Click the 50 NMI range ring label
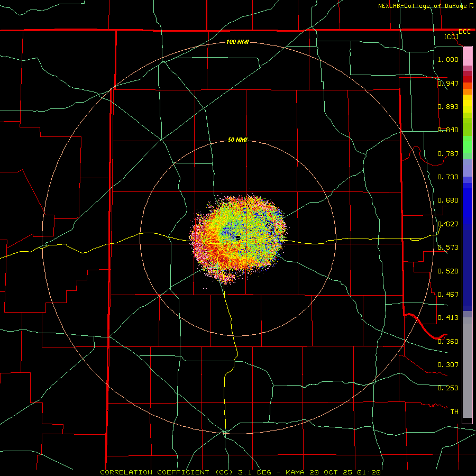476x476 pixels. click(237, 140)
